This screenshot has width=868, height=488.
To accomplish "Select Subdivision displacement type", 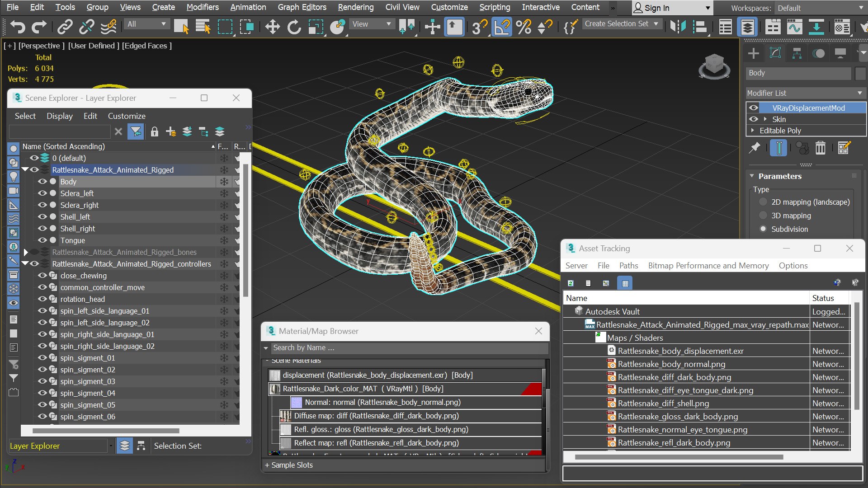I will [x=763, y=229].
